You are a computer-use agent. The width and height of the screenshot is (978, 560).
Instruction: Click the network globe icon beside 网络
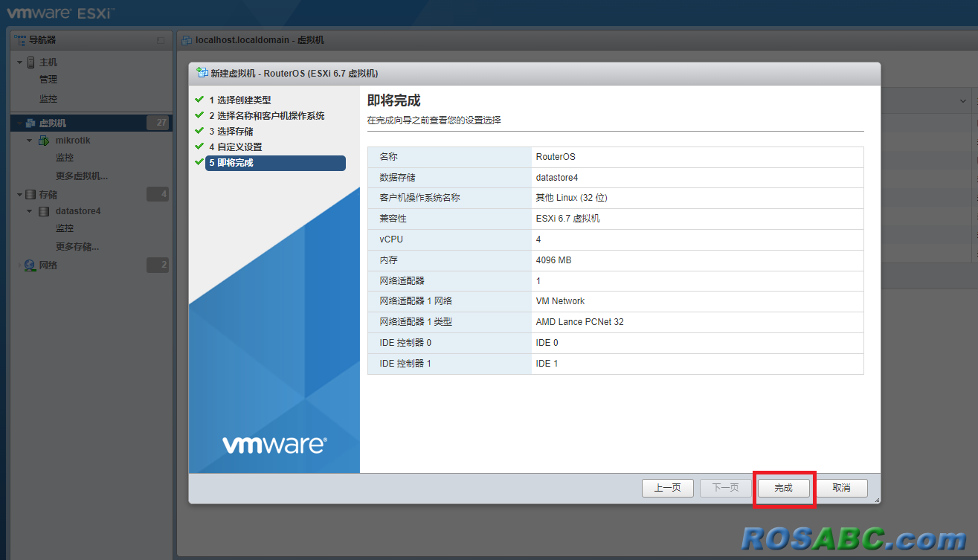(x=30, y=265)
